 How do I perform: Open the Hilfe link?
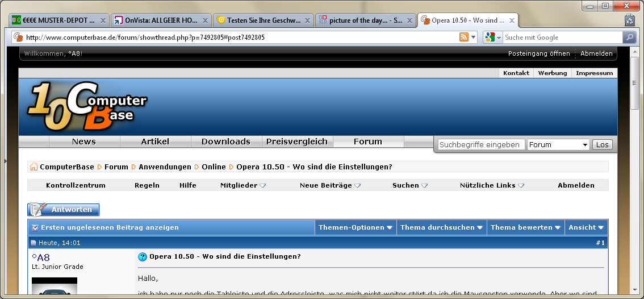[188, 185]
